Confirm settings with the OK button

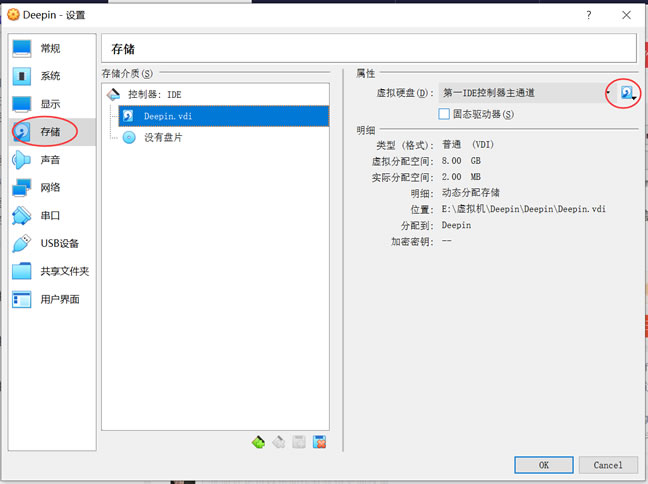tap(544, 465)
